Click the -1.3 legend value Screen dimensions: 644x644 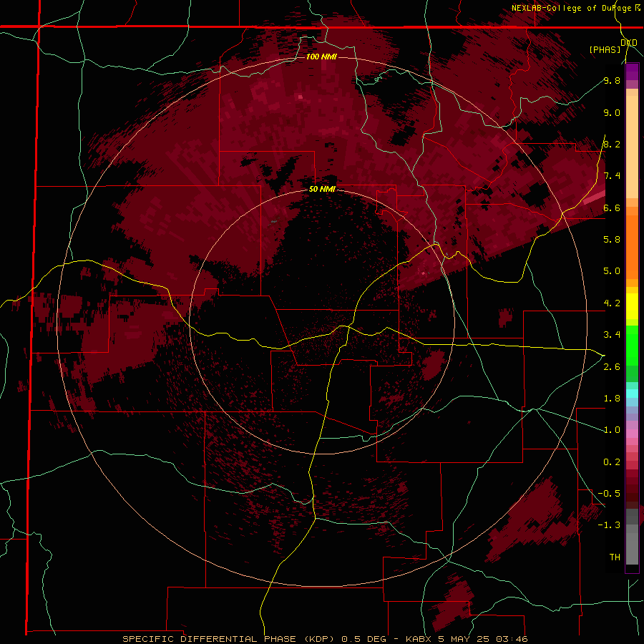pyautogui.click(x=609, y=525)
